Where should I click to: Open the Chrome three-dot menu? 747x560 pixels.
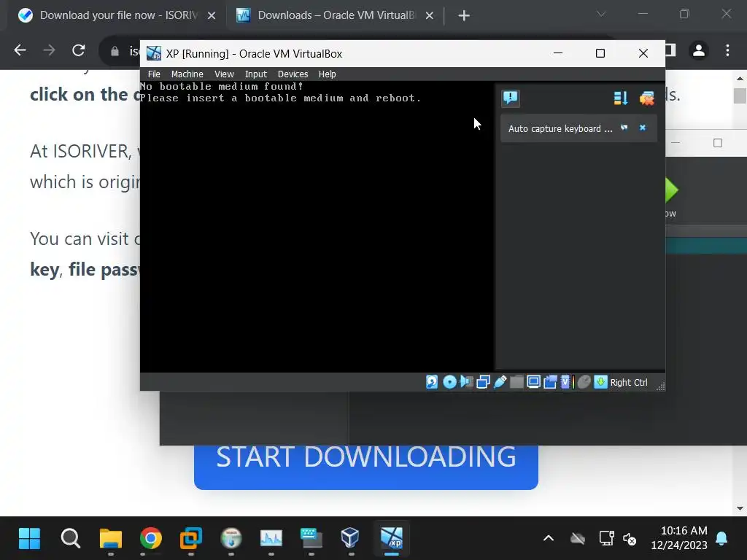727,50
